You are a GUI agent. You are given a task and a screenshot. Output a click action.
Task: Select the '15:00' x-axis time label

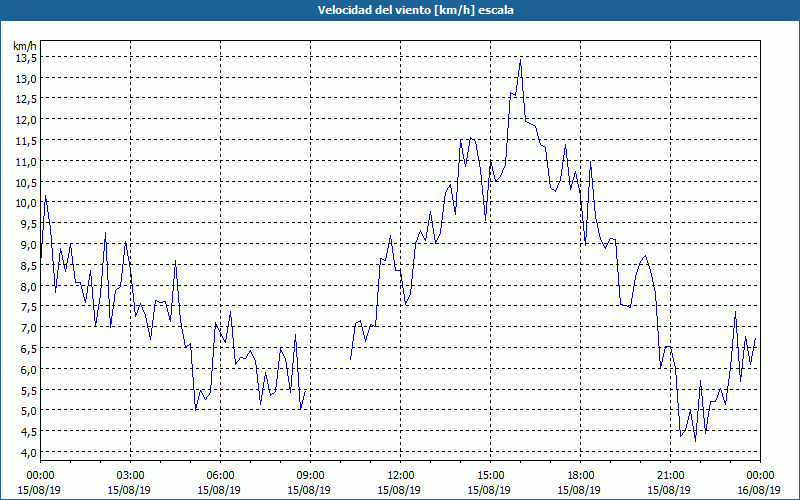pos(490,476)
